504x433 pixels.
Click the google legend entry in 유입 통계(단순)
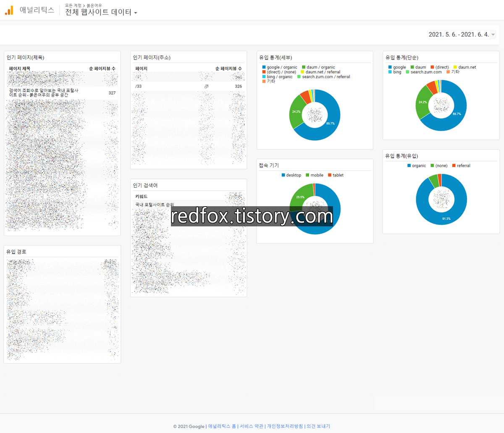click(x=397, y=67)
